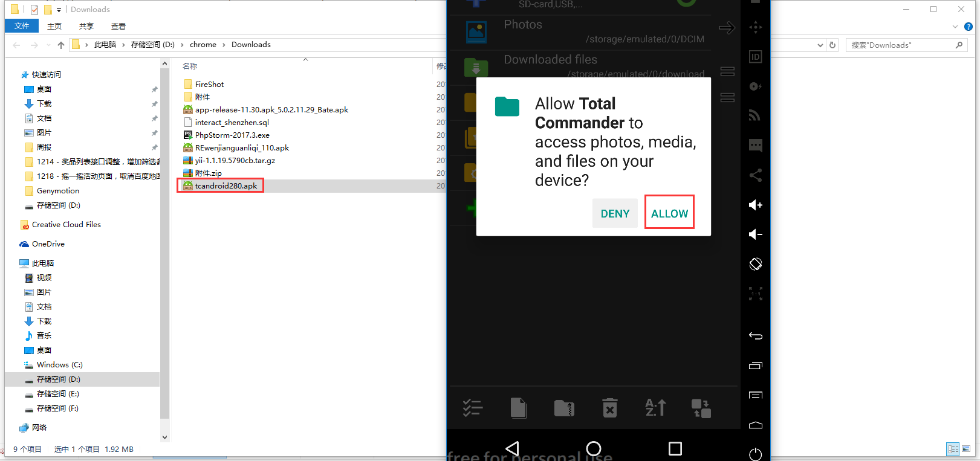Tap Total Commander swap panels icon

coord(701,408)
